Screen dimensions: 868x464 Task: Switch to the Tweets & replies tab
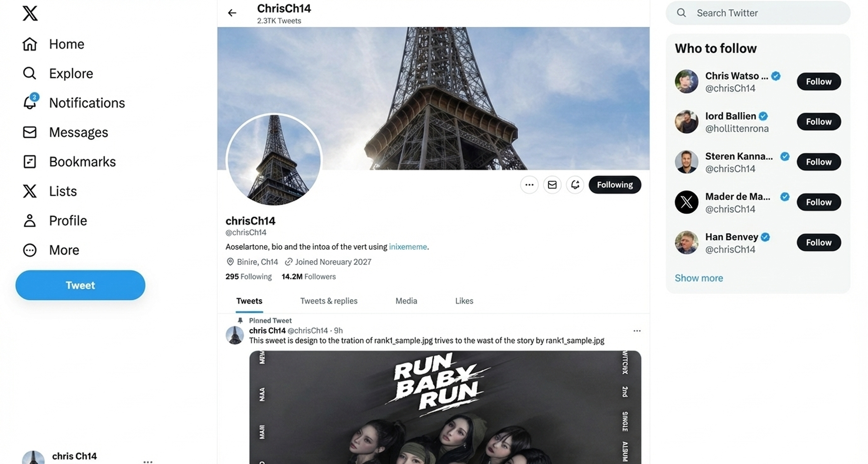coord(328,301)
